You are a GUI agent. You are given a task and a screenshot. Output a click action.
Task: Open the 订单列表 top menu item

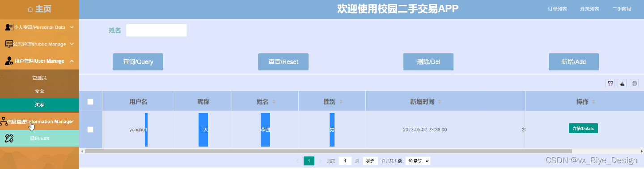coord(557,9)
